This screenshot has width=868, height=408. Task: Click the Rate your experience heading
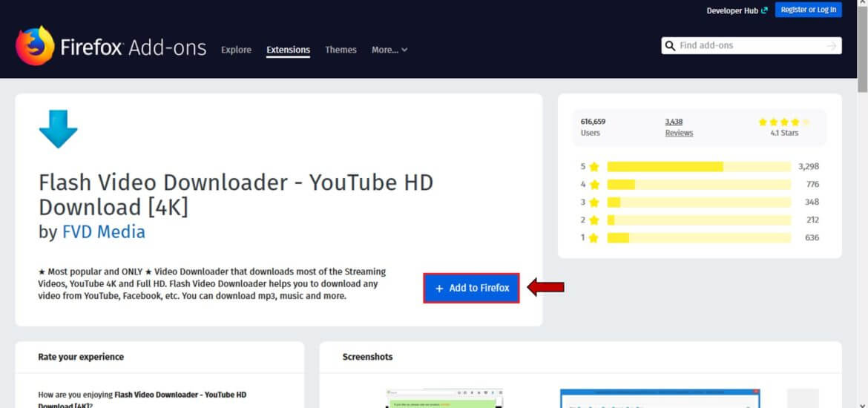[x=81, y=357]
